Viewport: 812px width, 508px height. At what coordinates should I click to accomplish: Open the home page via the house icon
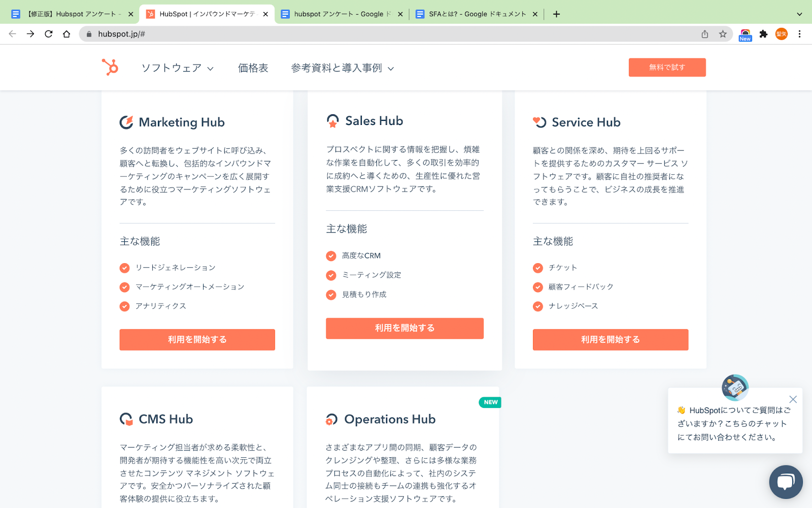[66, 34]
